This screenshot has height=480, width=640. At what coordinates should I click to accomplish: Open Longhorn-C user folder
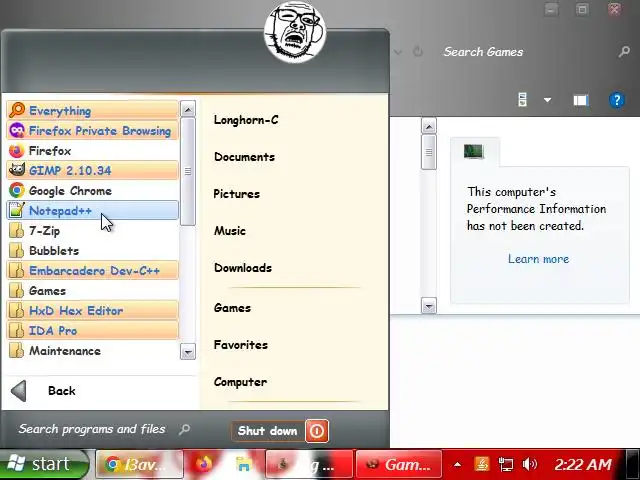[246, 120]
